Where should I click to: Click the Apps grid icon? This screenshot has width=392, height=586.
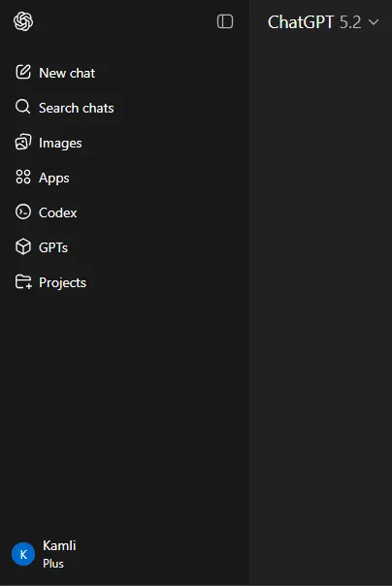23,177
